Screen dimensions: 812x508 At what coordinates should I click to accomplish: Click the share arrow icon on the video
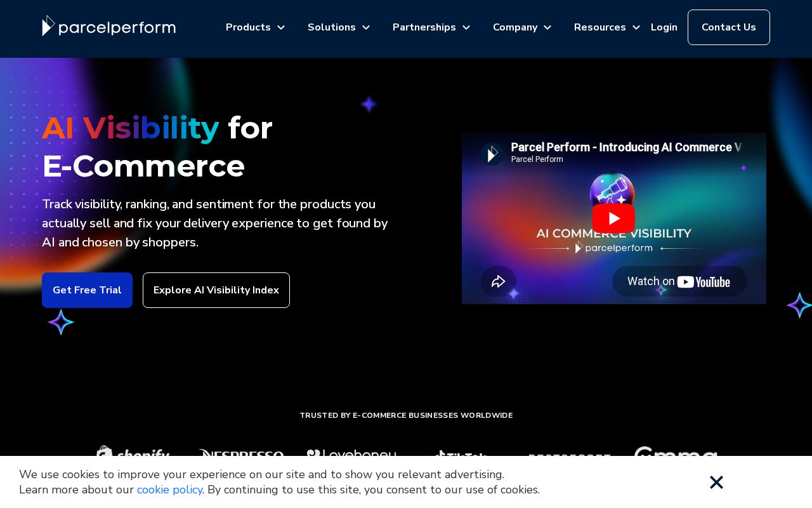498,281
